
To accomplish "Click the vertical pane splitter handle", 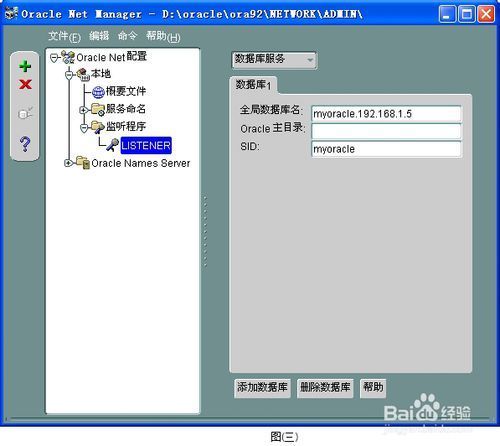I will click(x=205, y=232).
